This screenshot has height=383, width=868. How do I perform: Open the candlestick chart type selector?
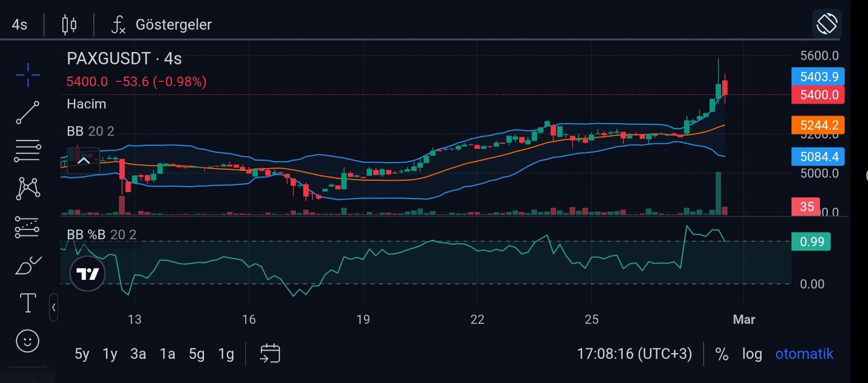(x=69, y=25)
